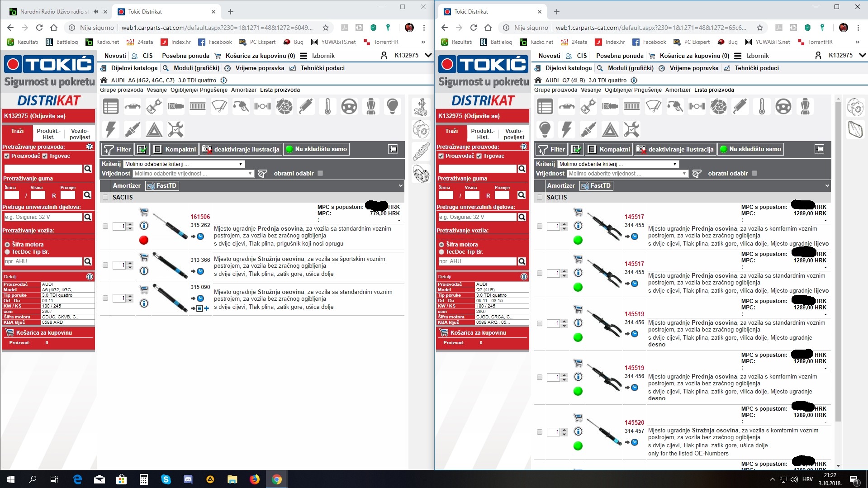Open product link 161506 in left window
This screenshot has height=488, width=868.
tap(200, 217)
